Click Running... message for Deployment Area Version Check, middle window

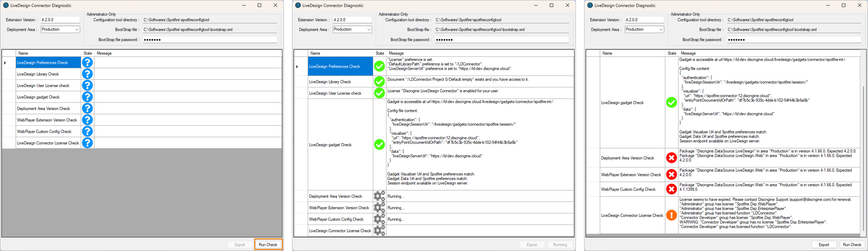396,196
